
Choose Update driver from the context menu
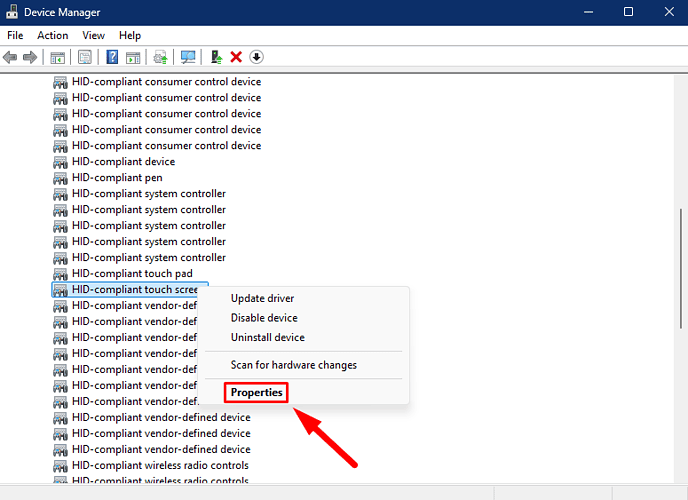(x=262, y=298)
